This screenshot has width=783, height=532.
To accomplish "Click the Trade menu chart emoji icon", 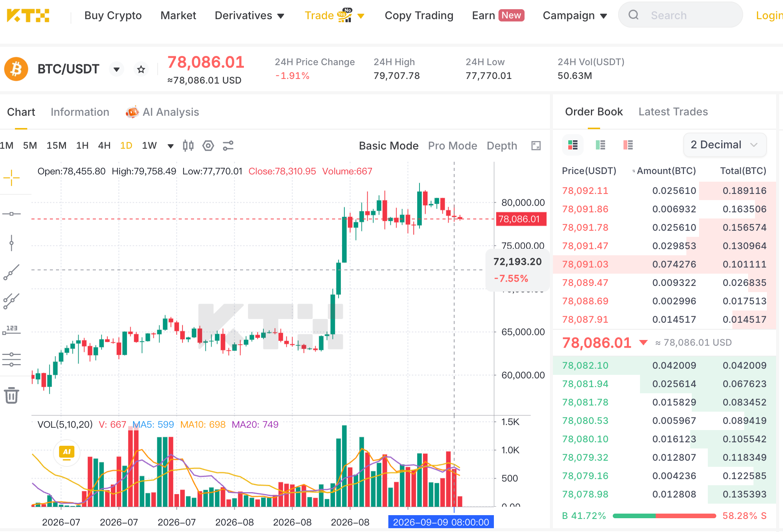I will (x=344, y=15).
